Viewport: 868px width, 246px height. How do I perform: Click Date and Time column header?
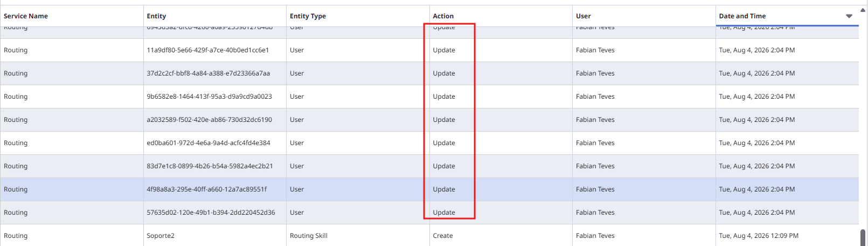click(x=742, y=16)
